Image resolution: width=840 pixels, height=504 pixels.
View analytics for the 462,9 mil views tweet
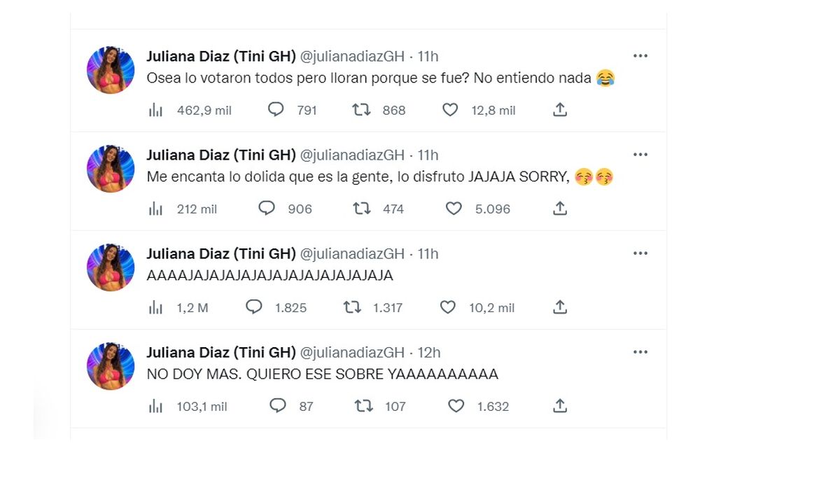point(155,110)
